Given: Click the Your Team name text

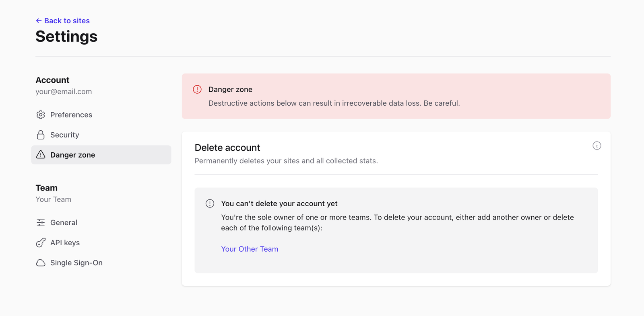Looking at the screenshot, I should pyautogui.click(x=53, y=199).
